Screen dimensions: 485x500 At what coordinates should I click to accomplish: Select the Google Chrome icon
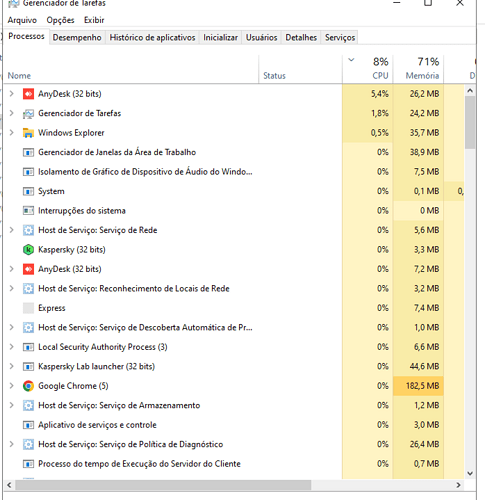[28, 386]
